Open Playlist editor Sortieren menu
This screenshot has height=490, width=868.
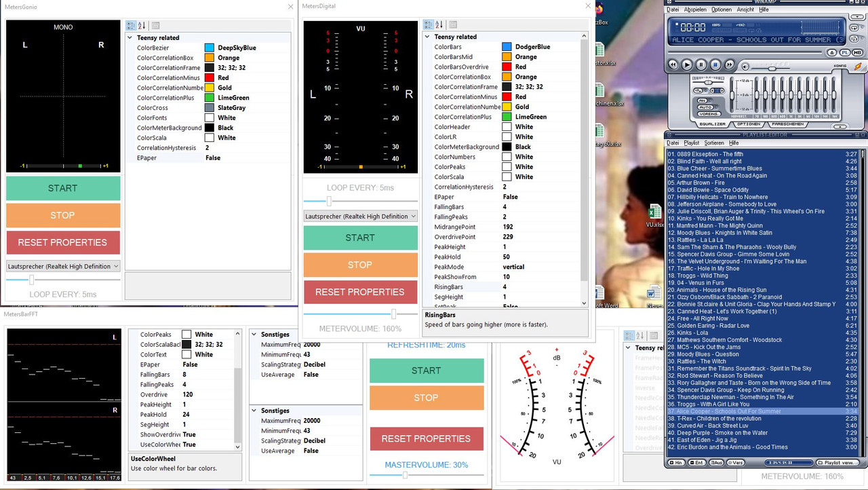(714, 143)
